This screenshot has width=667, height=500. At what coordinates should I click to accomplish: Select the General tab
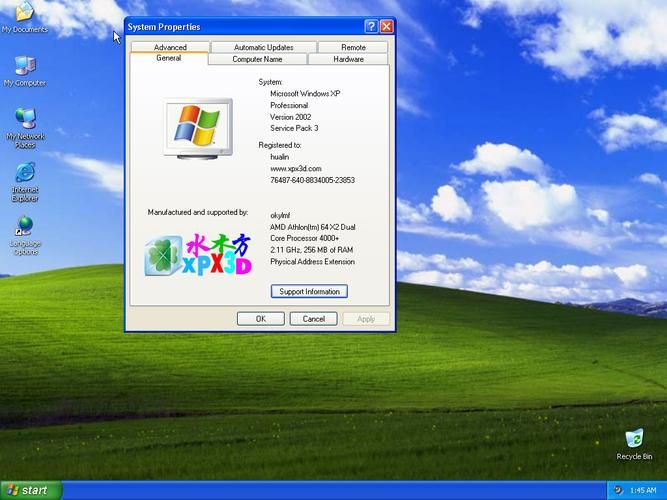pos(168,58)
